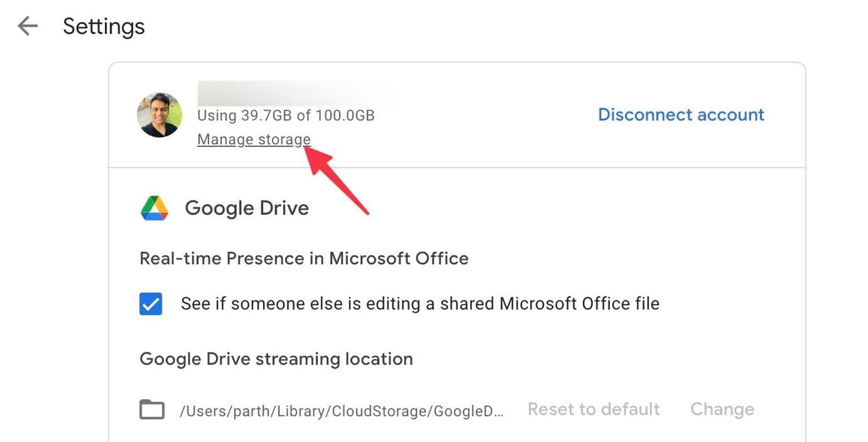Click Reset to default
The image size is (868, 442).
point(593,409)
